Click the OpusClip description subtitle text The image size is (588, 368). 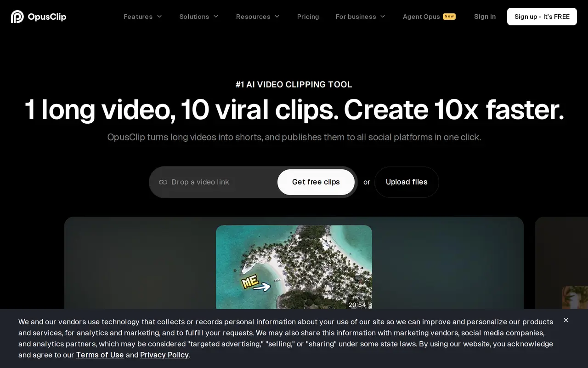[294, 137]
